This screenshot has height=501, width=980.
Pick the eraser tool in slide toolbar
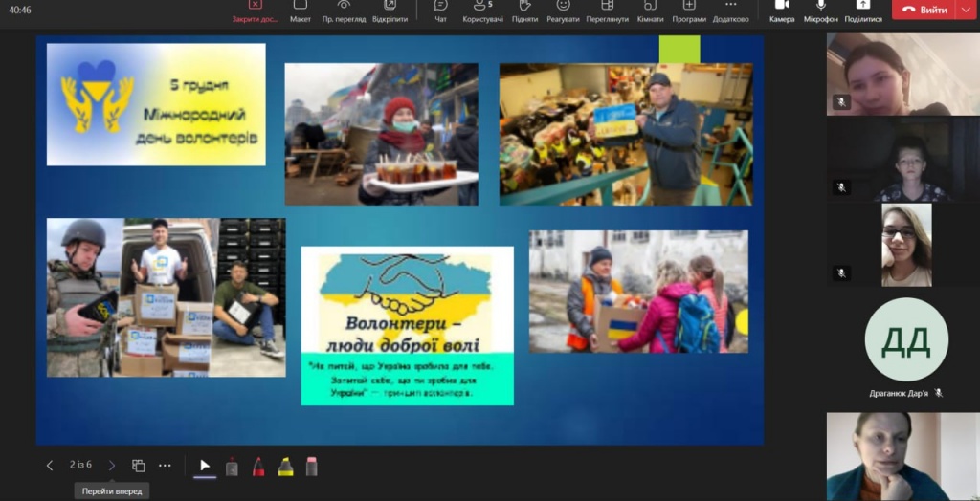(x=311, y=466)
